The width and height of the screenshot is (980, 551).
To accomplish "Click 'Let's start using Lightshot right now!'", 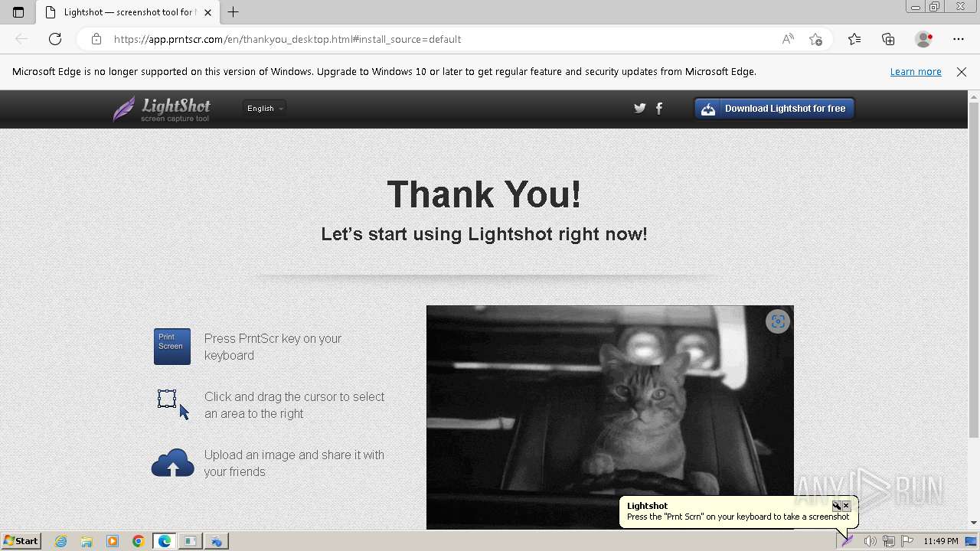I will (x=484, y=234).
